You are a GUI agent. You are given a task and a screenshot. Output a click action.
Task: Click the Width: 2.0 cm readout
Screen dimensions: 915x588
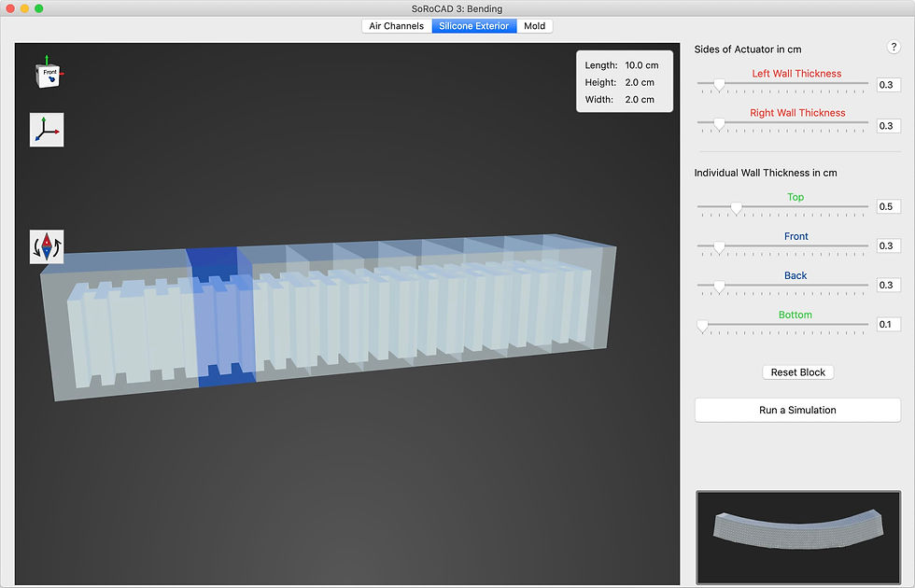point(619,99)
